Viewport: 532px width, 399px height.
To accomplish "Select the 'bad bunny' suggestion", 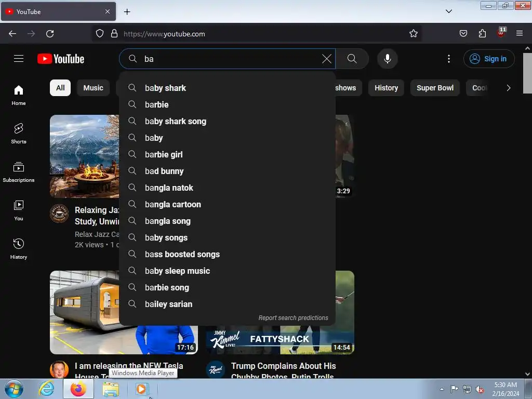I will tap(228, 171).
